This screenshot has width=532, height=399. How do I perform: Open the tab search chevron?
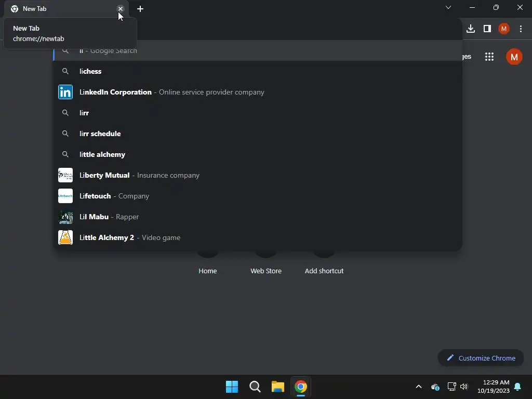(448, 7)
